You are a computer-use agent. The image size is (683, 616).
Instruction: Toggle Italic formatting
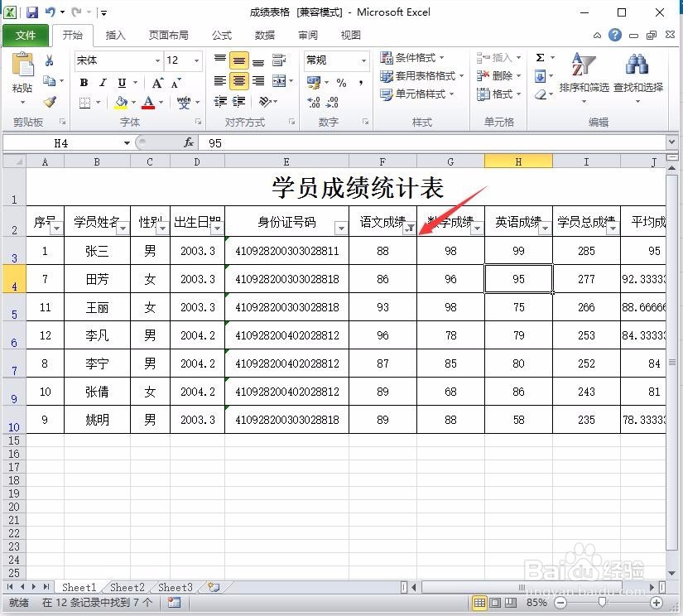click(x=103, y=83)
